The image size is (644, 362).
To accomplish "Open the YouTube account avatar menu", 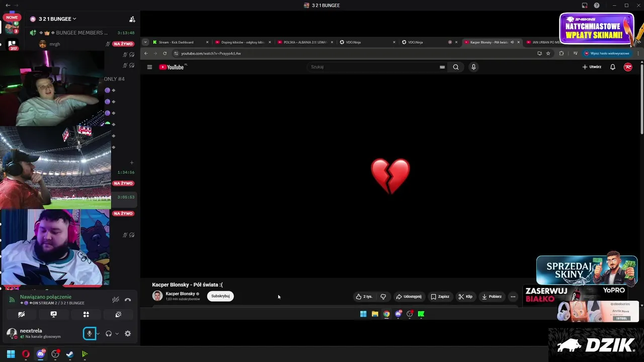I will [x=628, y=67].
